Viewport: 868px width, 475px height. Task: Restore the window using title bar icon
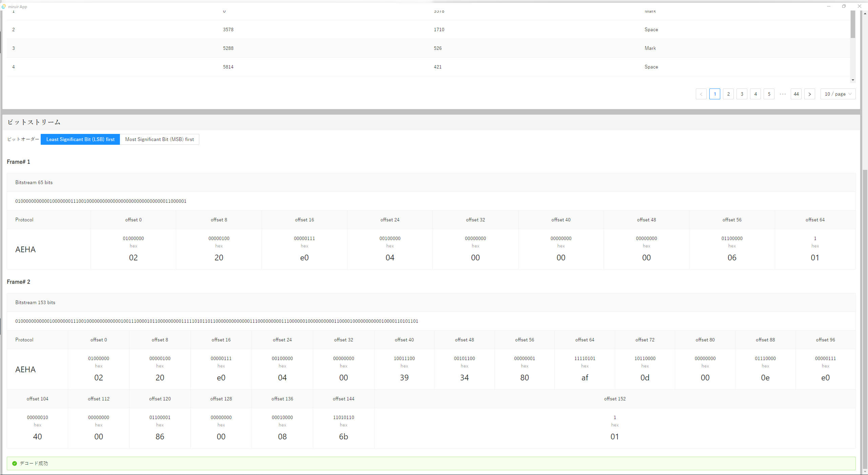coord(844,6)
